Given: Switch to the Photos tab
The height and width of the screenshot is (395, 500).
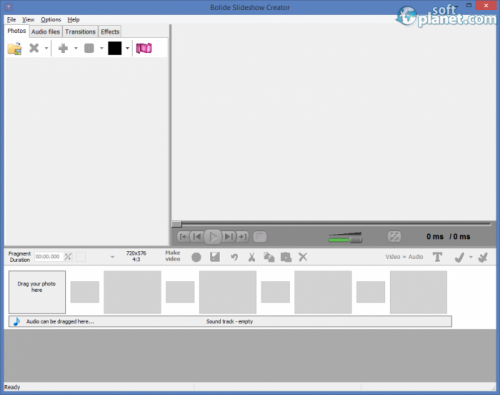Looking at the screenshot, I should (17, 31).
